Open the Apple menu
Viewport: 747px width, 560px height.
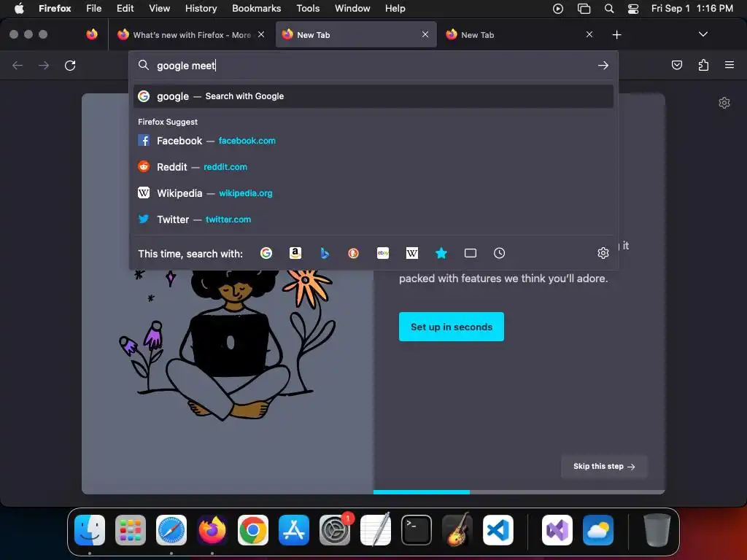(19, 9)
